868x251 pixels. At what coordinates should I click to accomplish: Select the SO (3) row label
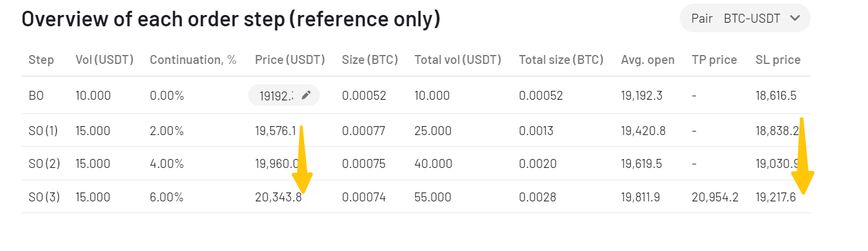(44, 197)
